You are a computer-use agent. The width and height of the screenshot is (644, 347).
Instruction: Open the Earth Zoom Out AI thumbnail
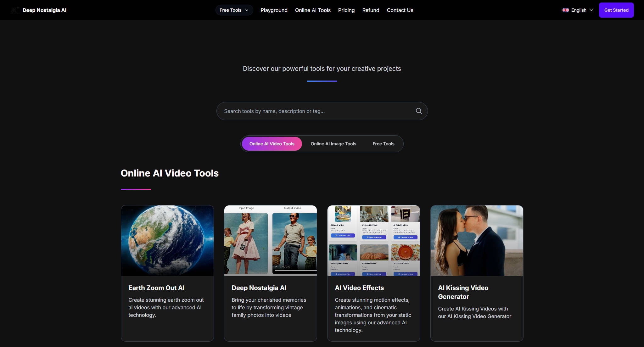(167, 241)
